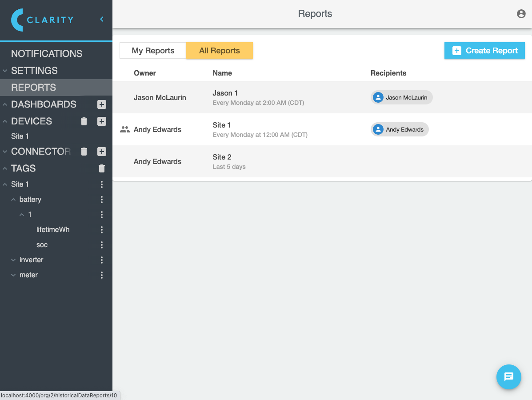This screenshot has height=400, width=532.
Task: Select the All Reports tab
Action: pos(219,51)
